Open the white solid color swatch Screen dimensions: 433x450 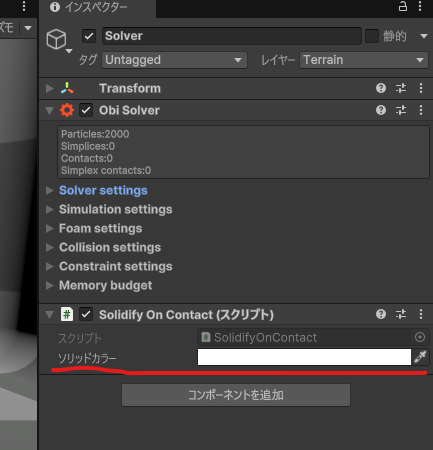(304, 357)
